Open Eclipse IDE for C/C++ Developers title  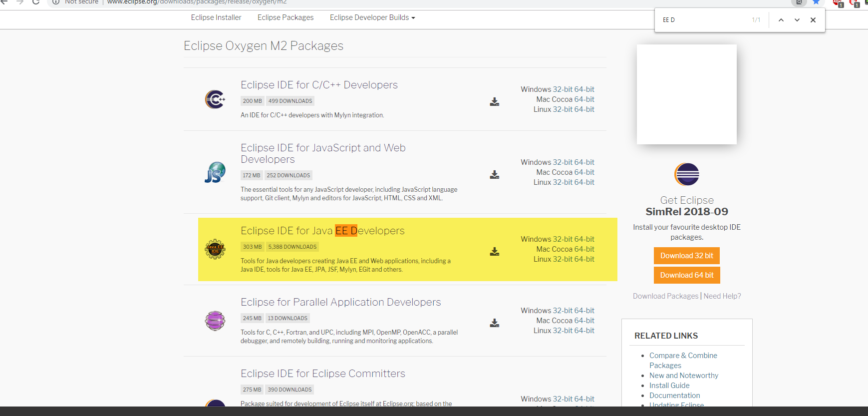(x=319, y=85)
